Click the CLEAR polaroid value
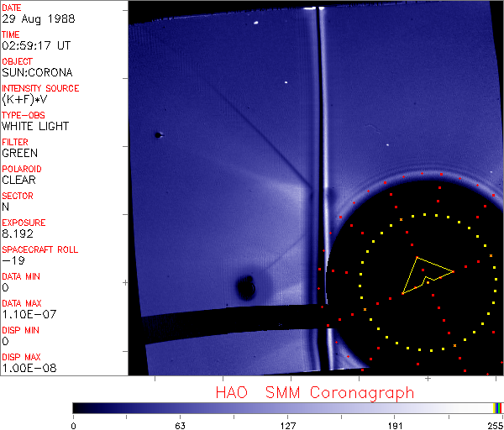504x430 pixels. click(x=19, y=180)
